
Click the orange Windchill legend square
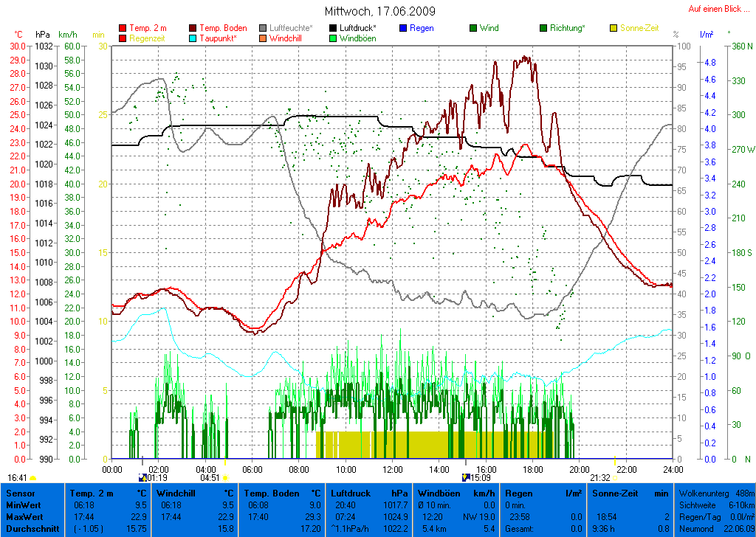263,38
